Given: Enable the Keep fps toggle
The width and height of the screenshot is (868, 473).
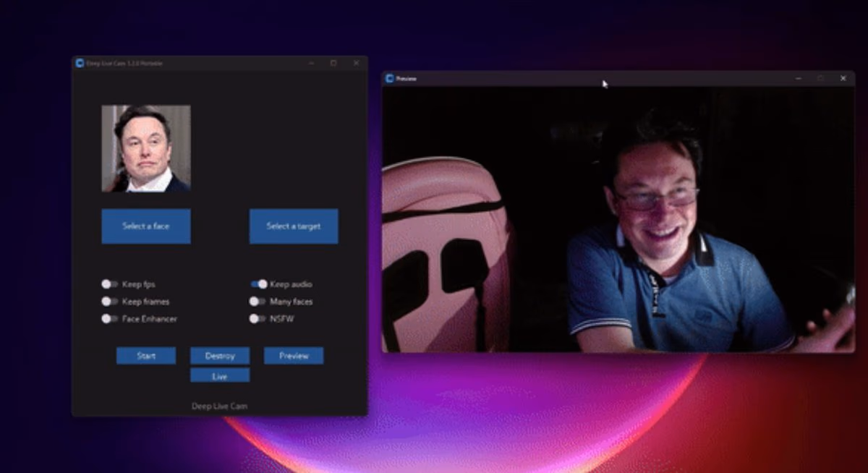Looking at the screenshot, I should coord(110,284).
